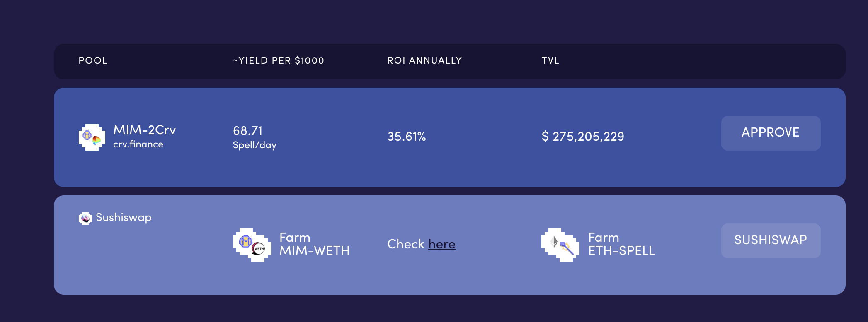868x322 pixels.
Task: Click the Spell/day unit label
Action: [x=255, y=145]
